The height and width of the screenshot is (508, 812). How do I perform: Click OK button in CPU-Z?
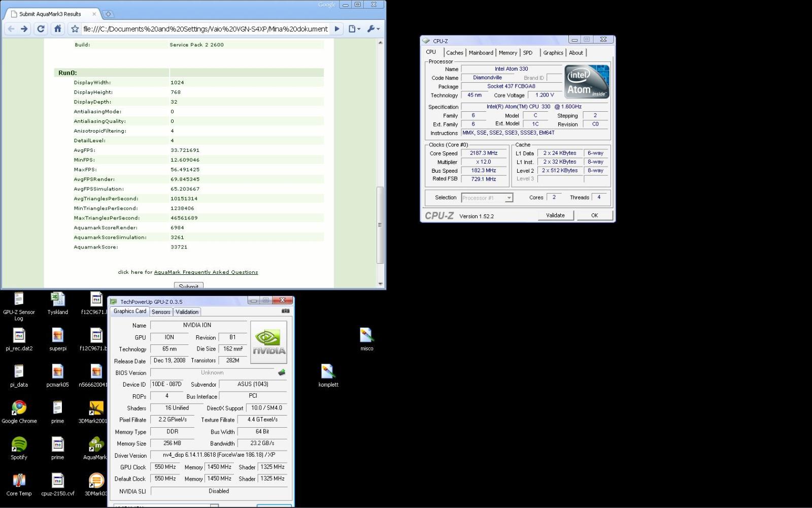[594, 215]
